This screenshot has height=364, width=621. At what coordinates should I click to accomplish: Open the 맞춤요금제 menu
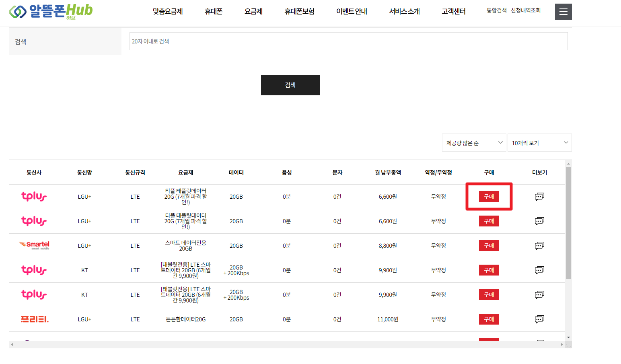click(x=168, y=12)
